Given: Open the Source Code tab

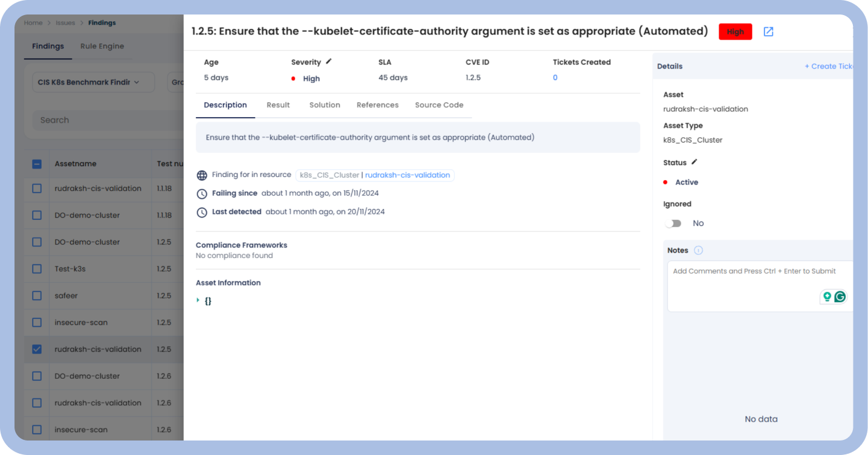Looking at the screenshot, I should tap(439, 105).
